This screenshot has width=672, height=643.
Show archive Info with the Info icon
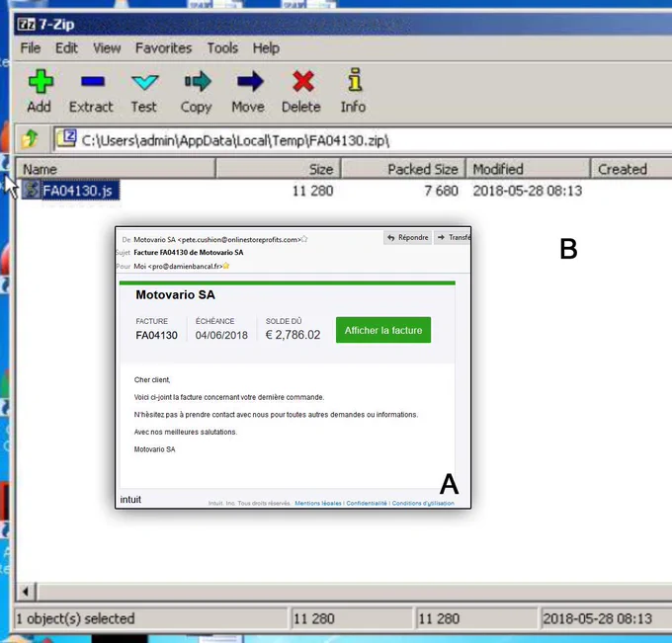coord(355,80)
